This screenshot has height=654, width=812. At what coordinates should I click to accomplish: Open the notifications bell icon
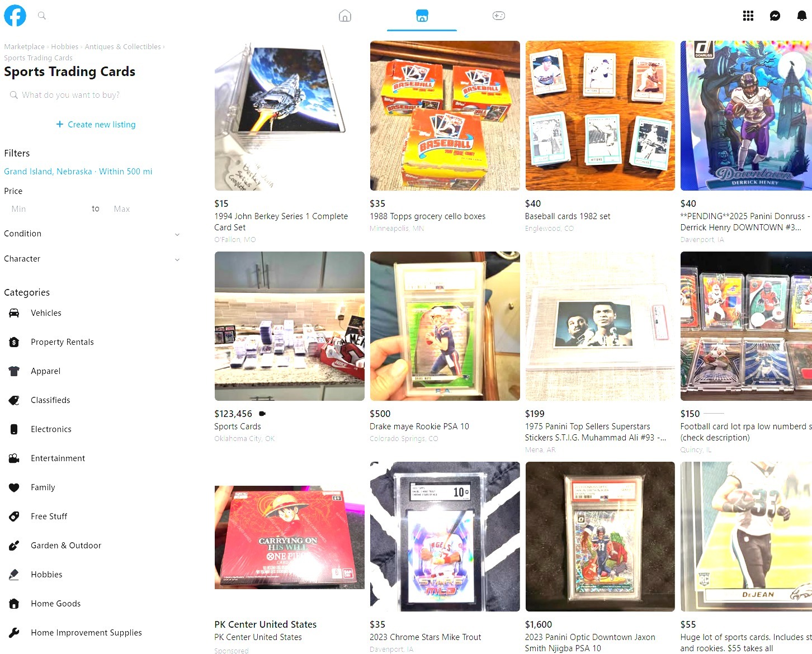[801, 16]
